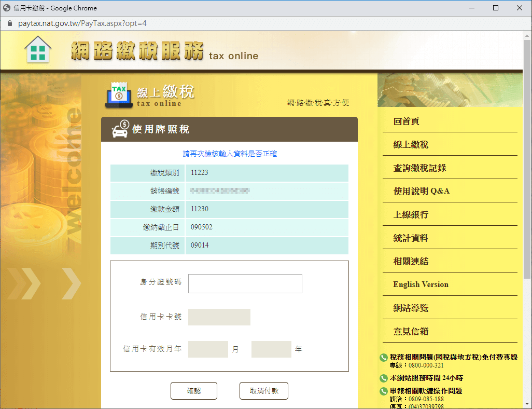Click the hotline number 0800-000-321
532x409 pixels.
(x=426, y=365)
